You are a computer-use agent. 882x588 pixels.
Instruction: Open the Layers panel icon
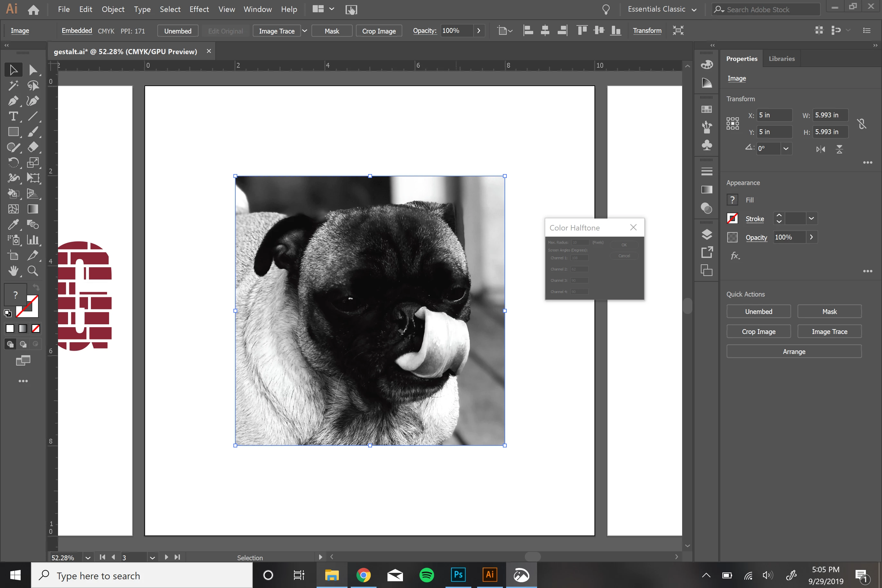coord(707,235)
